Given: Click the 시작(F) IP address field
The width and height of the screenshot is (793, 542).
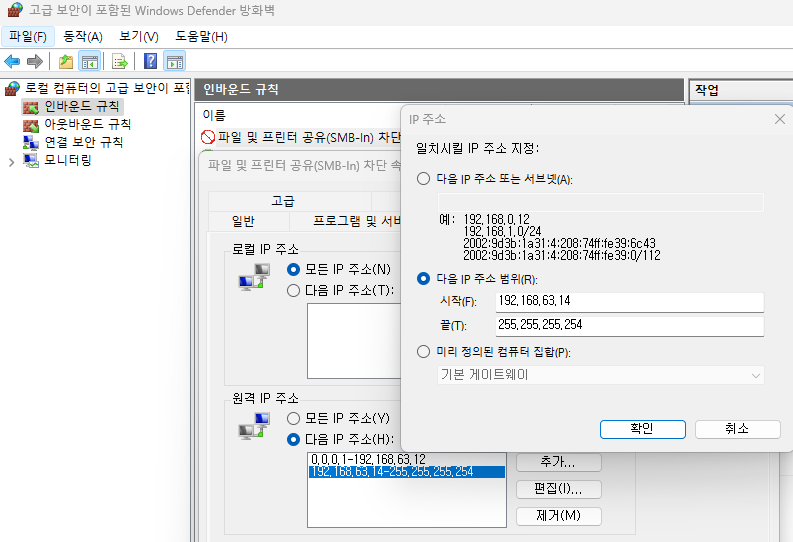Looking at the screenshot, I should (x=630, y=301).
